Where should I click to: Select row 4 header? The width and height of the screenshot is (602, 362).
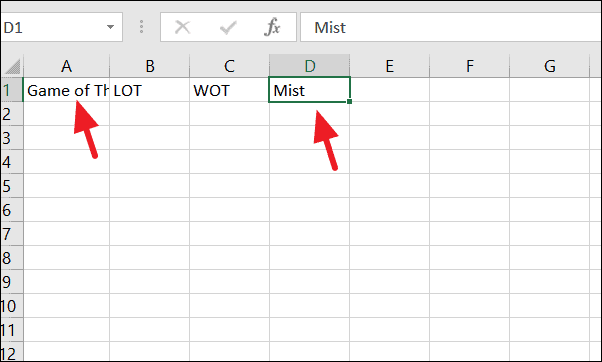click(12, 162)
